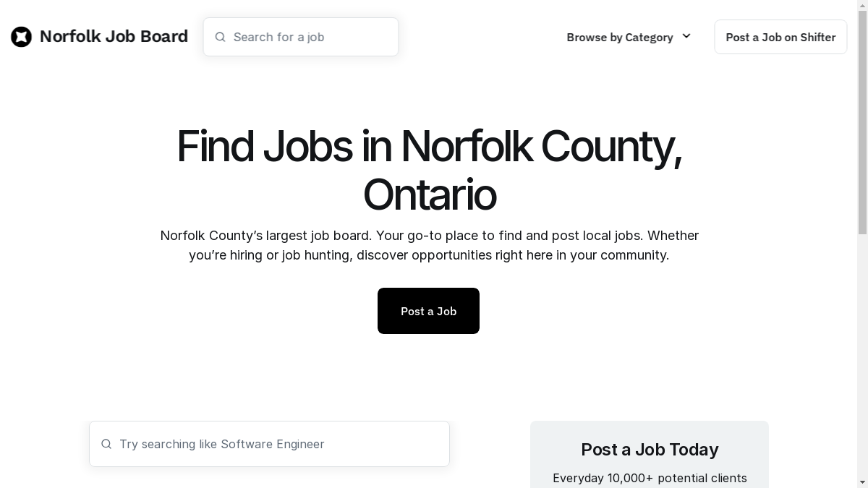Click the Norfolk Job Board logo icon
This screenshot has width=868, height=488.
point(21,37)
